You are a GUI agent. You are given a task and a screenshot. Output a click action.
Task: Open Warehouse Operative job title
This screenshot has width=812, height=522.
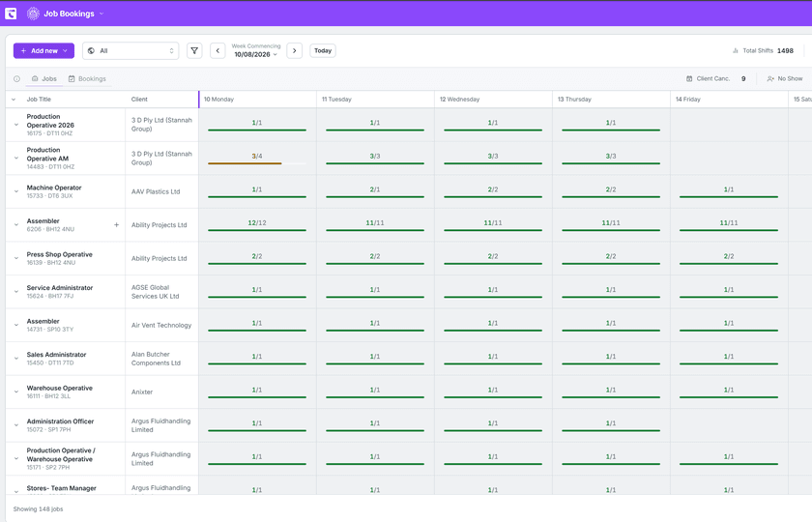[60, 388]
